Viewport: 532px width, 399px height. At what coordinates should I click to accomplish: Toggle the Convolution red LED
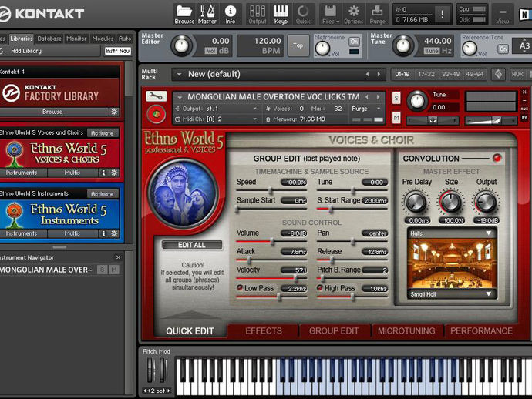pyautogui.click(x=497, y=158)
